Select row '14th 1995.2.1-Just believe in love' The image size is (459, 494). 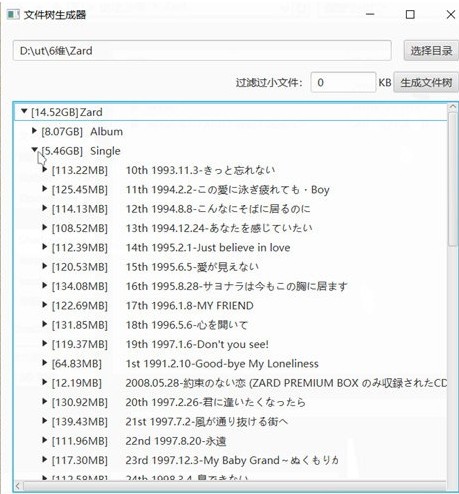point(208,247)
